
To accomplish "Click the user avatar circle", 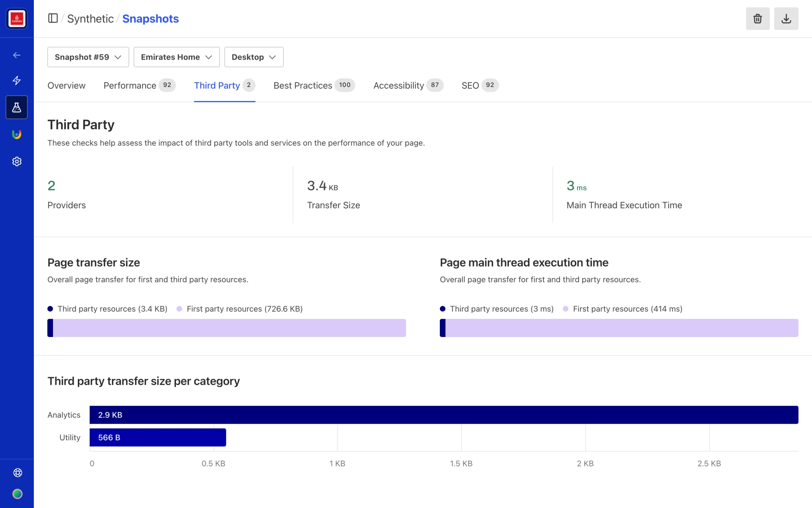I will point(18,494).
